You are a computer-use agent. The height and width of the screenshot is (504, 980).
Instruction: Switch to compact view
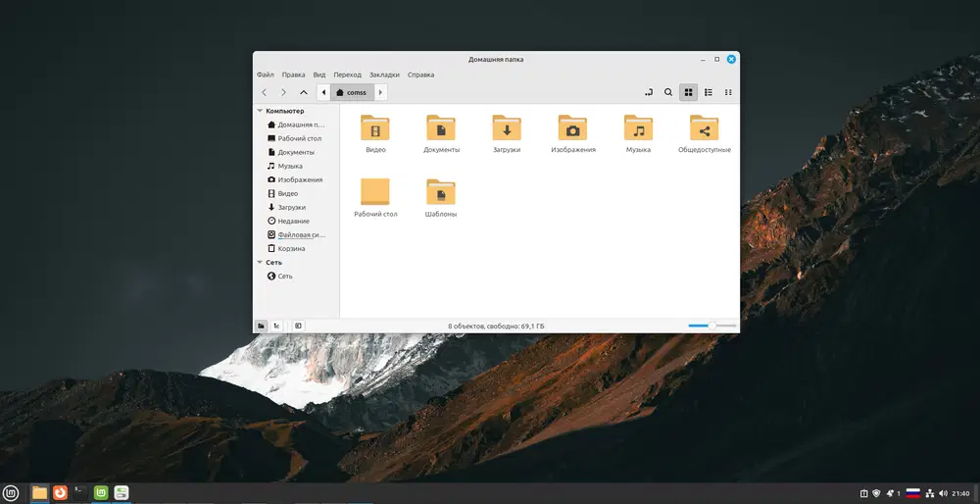click(x=728, y=92)
